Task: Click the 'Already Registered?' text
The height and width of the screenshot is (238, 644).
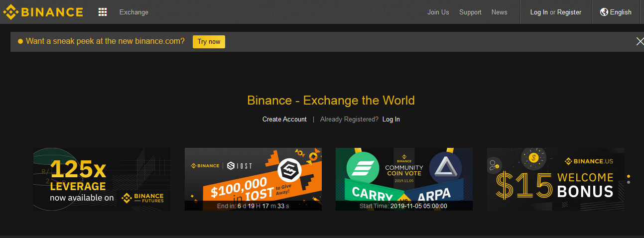Action: click(x=349, y=119)
